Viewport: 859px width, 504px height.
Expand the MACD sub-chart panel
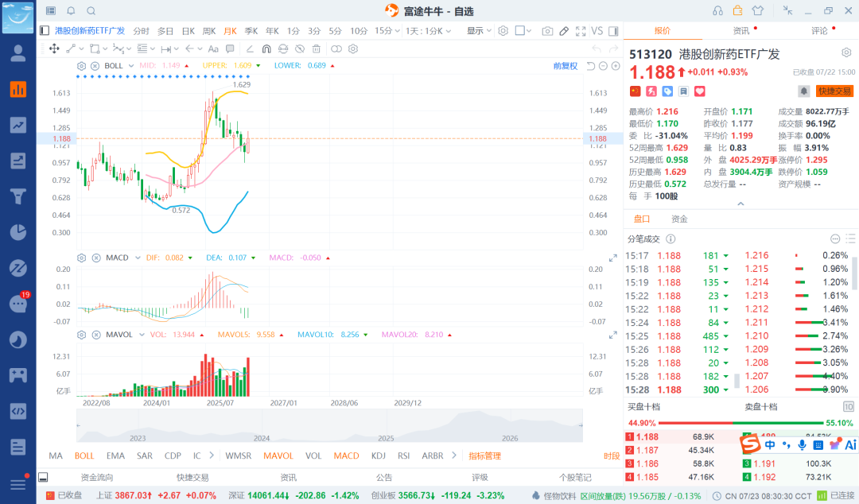coord(613,258)
